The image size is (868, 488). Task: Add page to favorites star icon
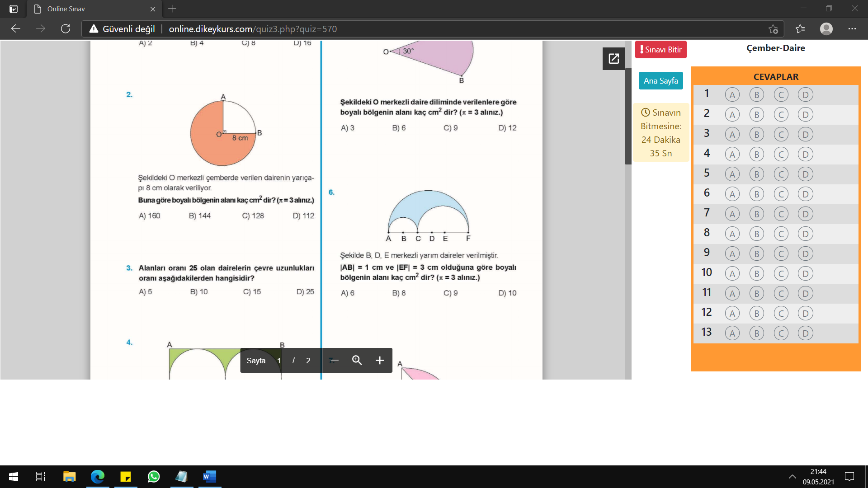pos(773,29)
